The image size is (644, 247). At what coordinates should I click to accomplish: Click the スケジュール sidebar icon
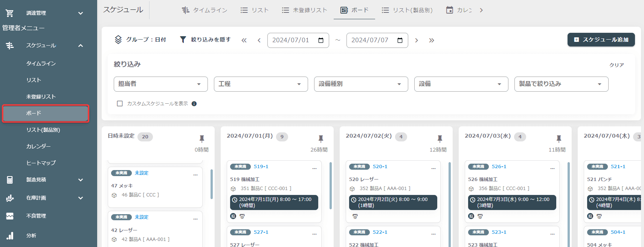pos(10,46)
